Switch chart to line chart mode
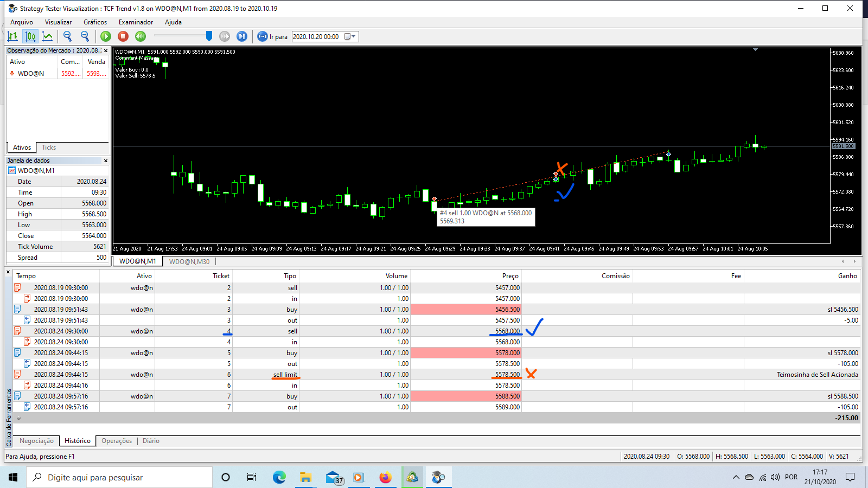Image resolution: width=868 pixels, height=488 pixels. pos(48,36)
